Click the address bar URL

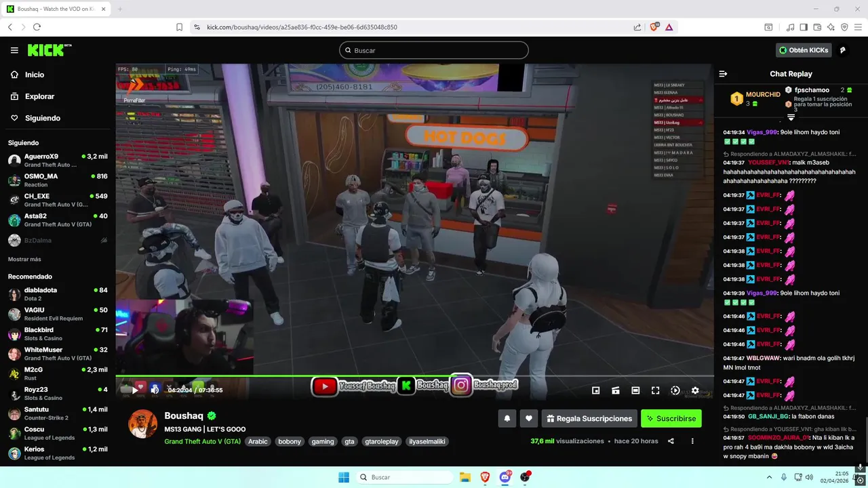[302, 27]
